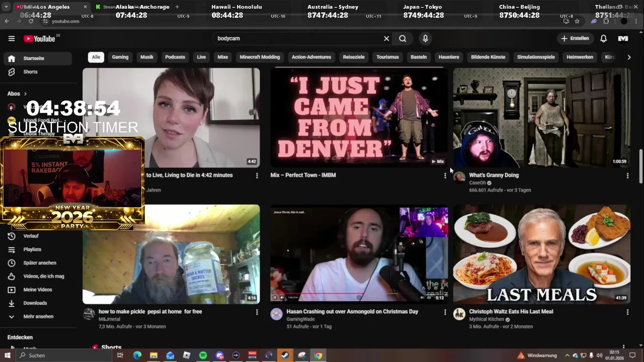Open the I Just Came From Denver thumbnail
This screenshot has width=644, height=362.
pyautogui.click(x=359, y=117)
